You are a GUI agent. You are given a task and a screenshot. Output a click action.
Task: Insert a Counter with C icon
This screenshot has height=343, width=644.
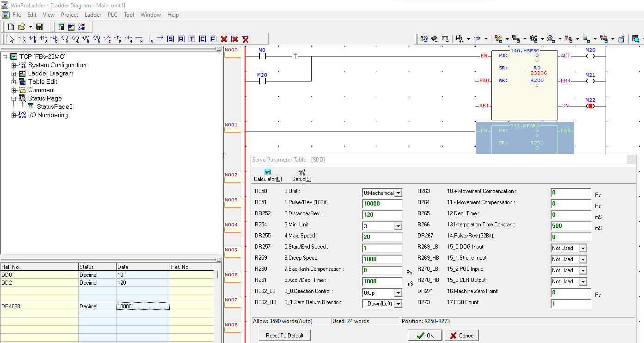(202, 39)
